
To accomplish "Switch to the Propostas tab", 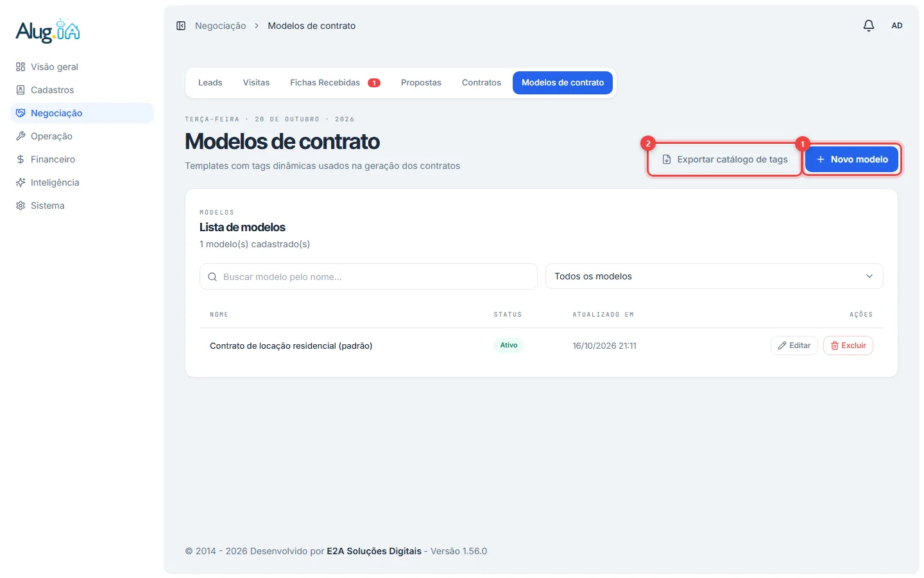I will click(x=421, y=83).
